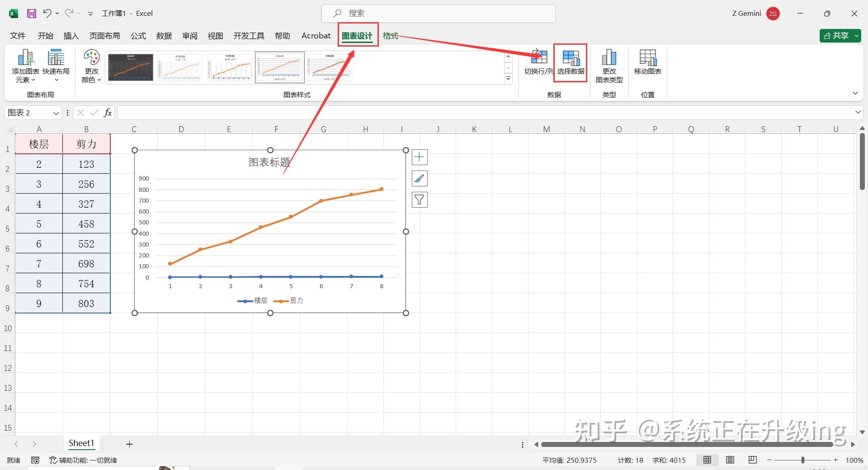
Task: Expand the chart styles gallery More arrow
Action: 508,78
